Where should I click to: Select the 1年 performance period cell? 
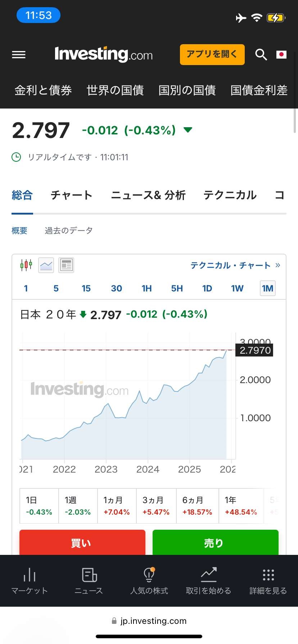(x=241, y=506)
